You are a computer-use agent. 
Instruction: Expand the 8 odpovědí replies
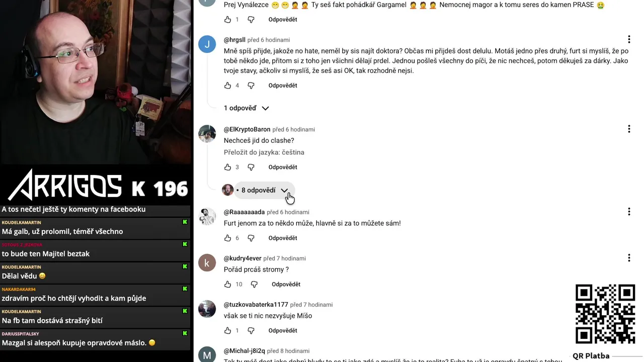tap(257, 190)
